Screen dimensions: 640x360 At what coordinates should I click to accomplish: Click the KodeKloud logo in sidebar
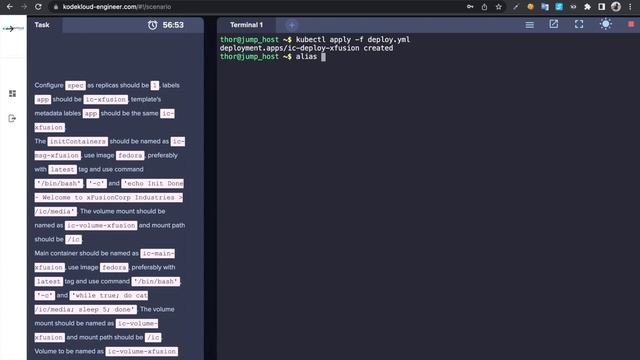tap(13, 29)
